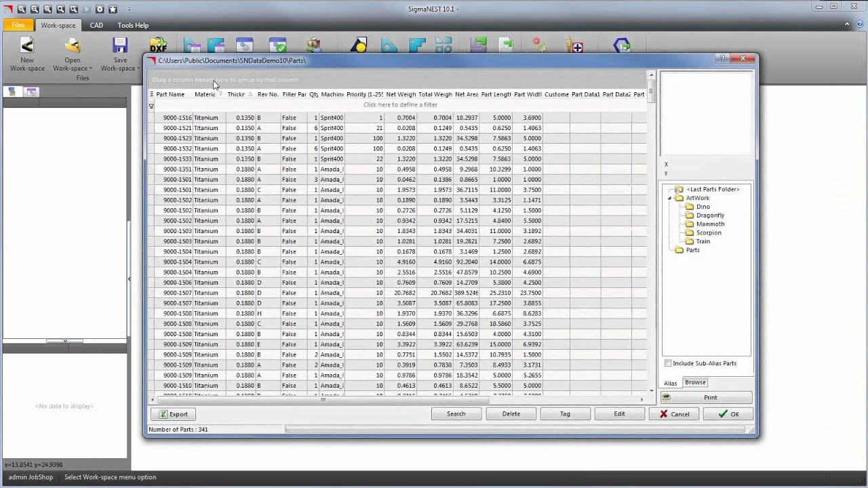Enable Include Sub-Alias Parts checkbox

(x=668, y=363)
